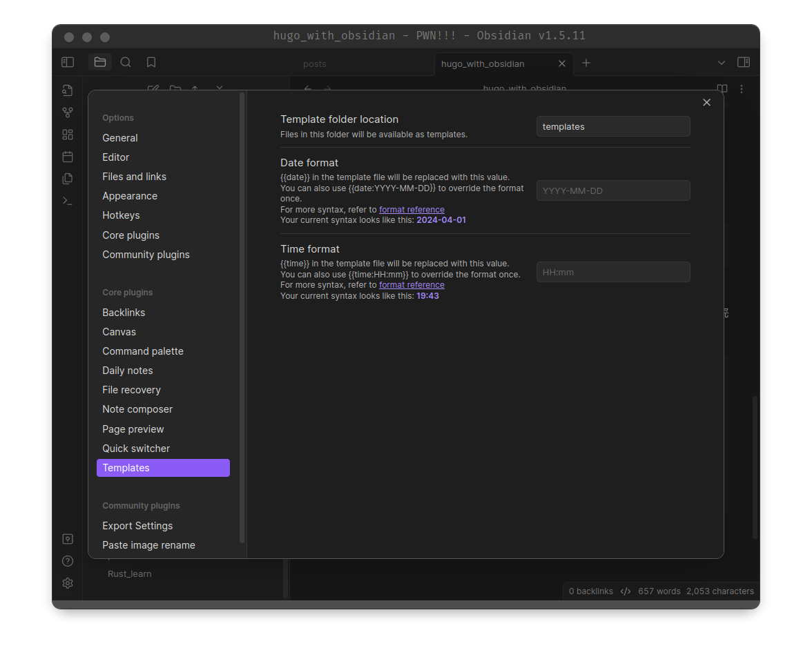Click the Template folder location field

point(613,126)
